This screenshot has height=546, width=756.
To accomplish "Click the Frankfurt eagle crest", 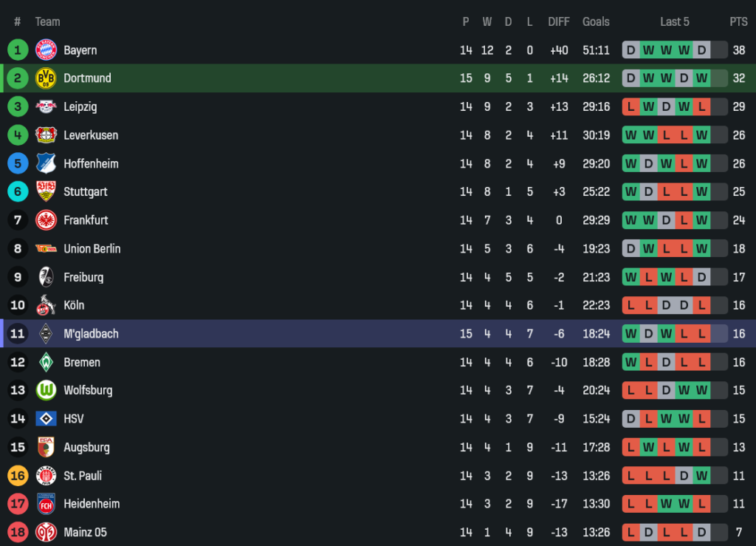I will click(x=46, y=220).
